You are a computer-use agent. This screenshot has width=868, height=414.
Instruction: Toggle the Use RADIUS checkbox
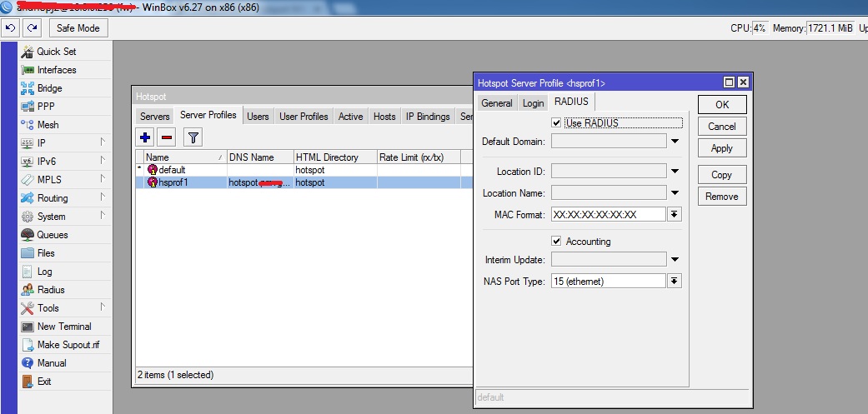556,122
